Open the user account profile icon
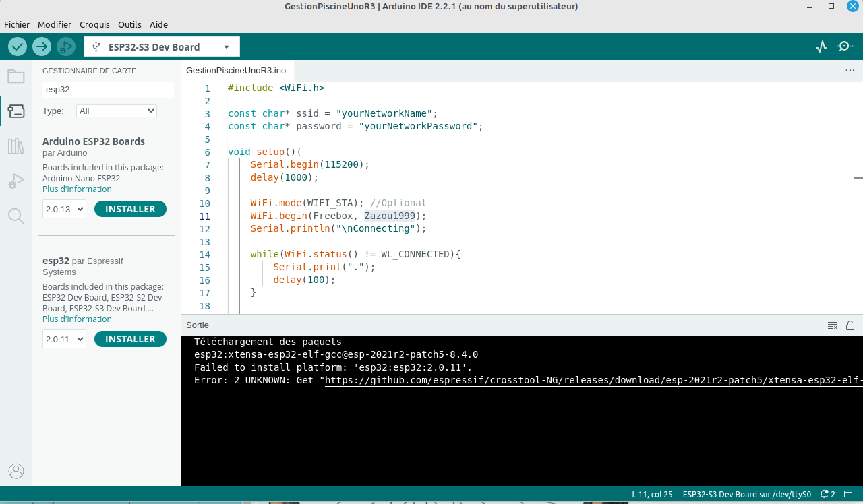The height and width of the screenshot is (504, 863). coord(16,471)
